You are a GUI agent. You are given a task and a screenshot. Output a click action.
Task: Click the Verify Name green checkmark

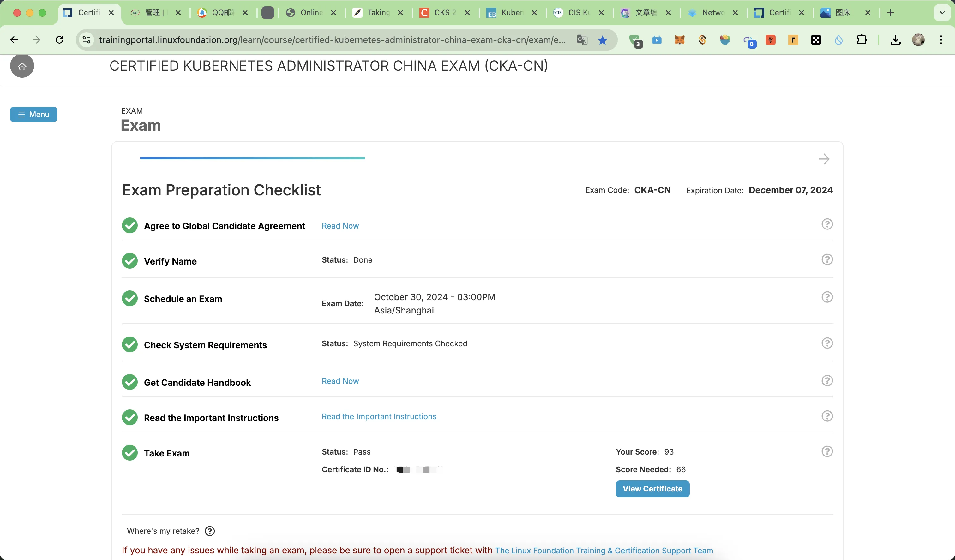pyautogui.click(x=129, y=261)
